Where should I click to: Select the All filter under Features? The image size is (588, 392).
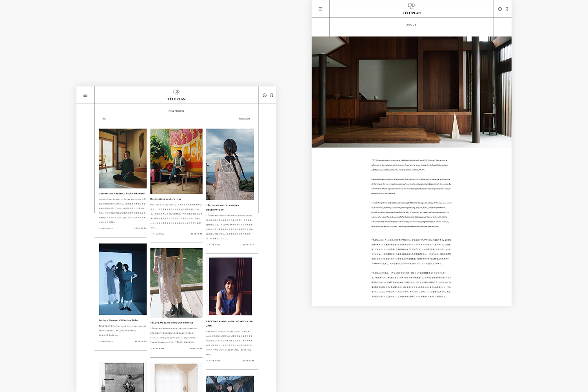(x=104, y=118)
